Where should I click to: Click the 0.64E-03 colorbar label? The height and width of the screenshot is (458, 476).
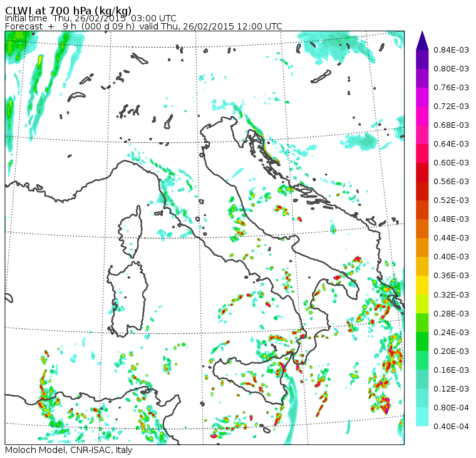point(451,144)
